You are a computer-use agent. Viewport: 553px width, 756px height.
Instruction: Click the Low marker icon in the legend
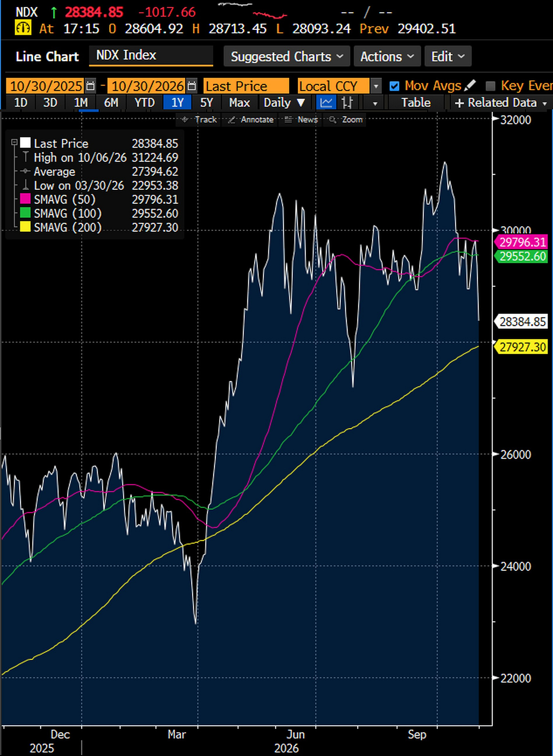click(x=25, y=185)
